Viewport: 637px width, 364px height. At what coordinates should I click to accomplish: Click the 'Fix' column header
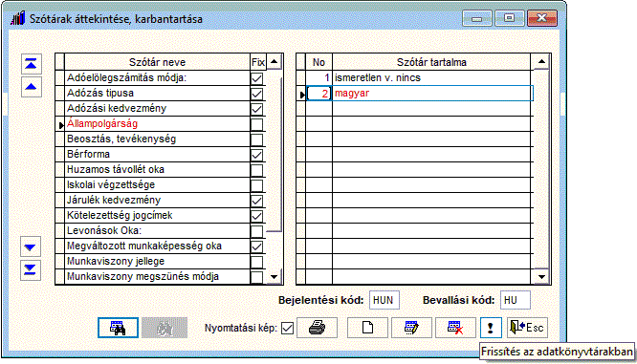[x=258, y=62]
